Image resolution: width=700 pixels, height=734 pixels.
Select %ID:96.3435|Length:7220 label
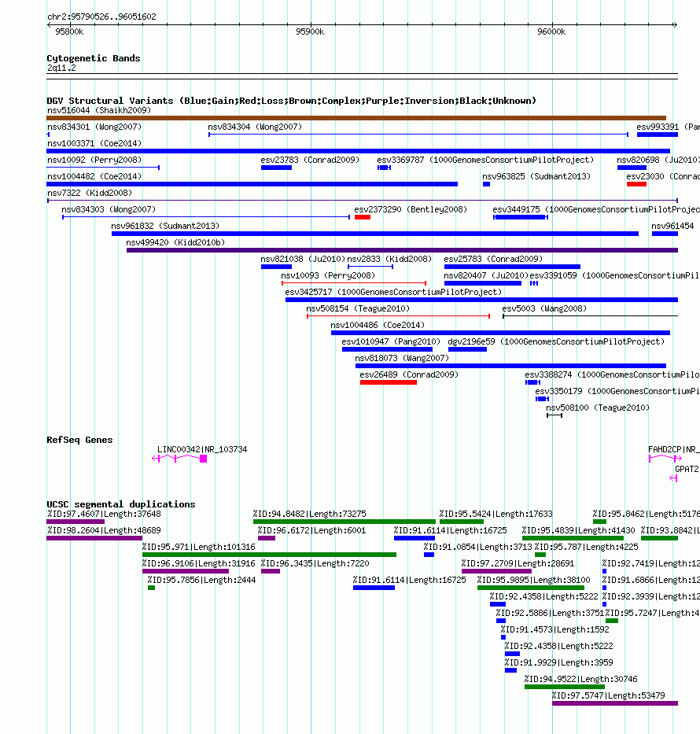pyautogui.click(x=315, y=563)
